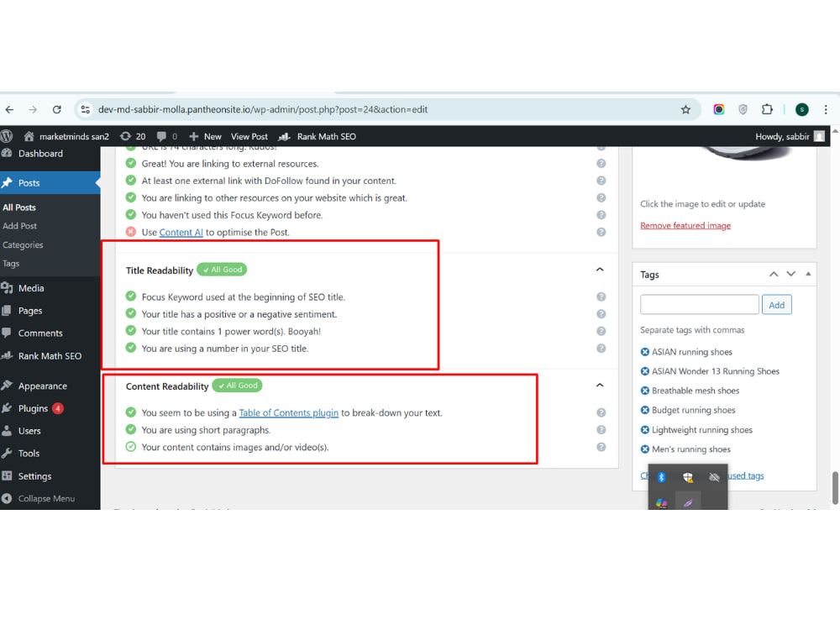Move Tags panel down
Screen dimensions: 840x630
[x=790, y=275]
